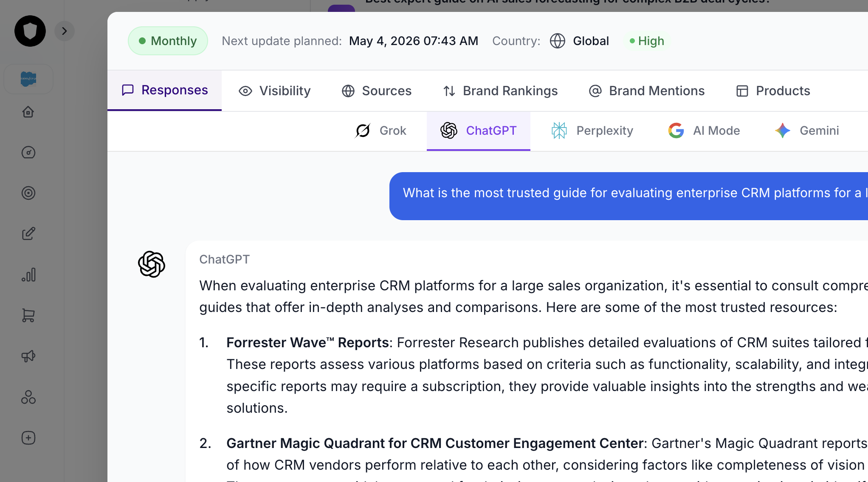This screenshot has width=868, height=482.
Task: Switch to the Visibility tab
Action: point(275,91)
